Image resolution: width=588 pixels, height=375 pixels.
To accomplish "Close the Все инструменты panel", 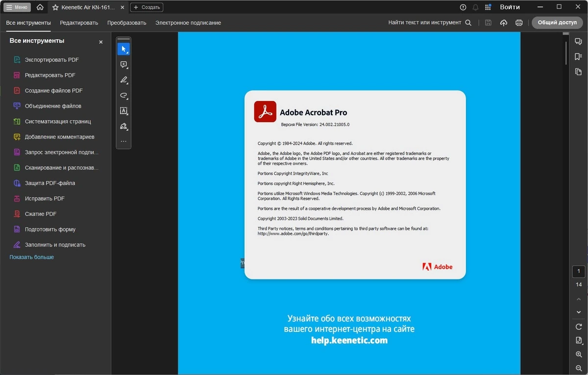I will 101,42.
